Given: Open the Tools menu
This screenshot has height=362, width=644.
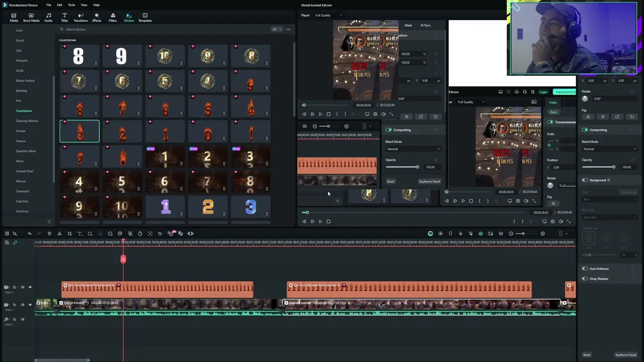Looking at the screenshot, I should 71,5.
